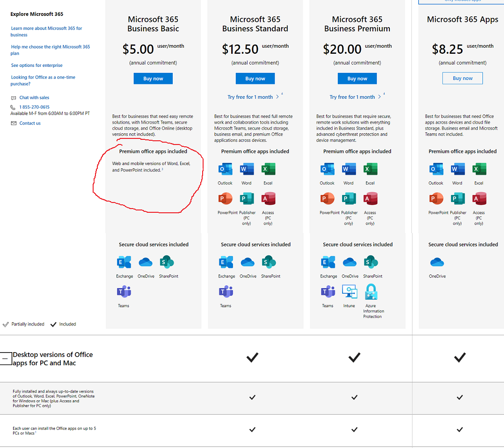Click Desktop versions checkmark in Business Premium column
Screen dimensions: 504x448
point(355,357)
